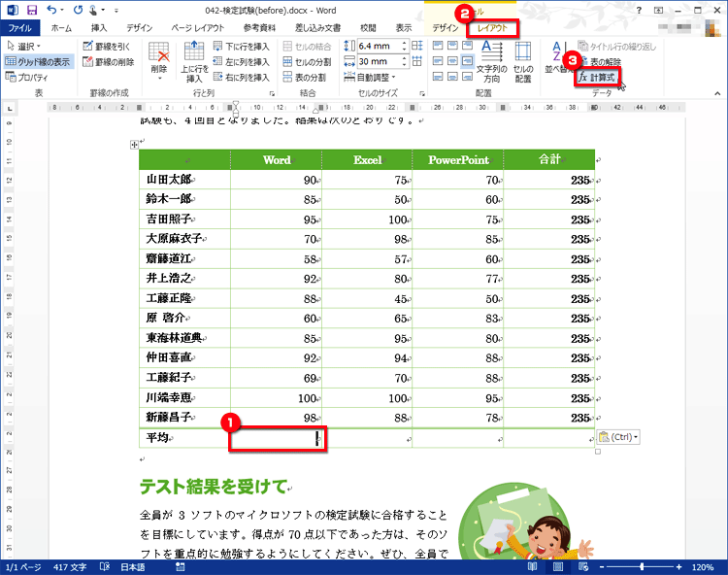Move the zoom slider handle
Screen dimensions: 728x575
coord(642,566)
